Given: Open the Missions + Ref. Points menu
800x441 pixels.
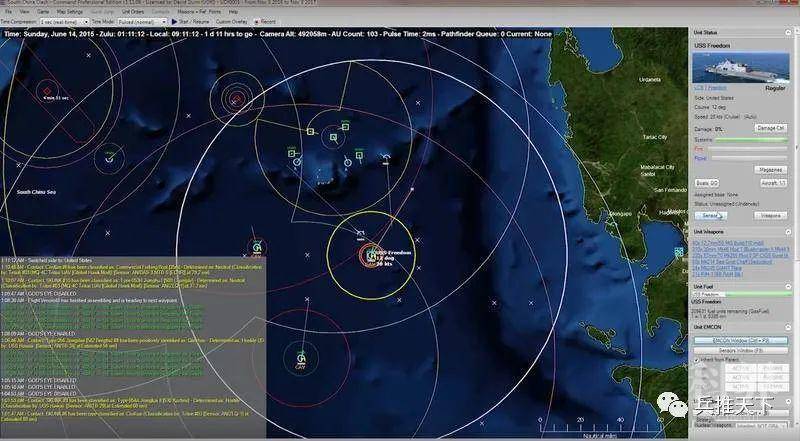Looking at the screenshot, I should 199,11.
